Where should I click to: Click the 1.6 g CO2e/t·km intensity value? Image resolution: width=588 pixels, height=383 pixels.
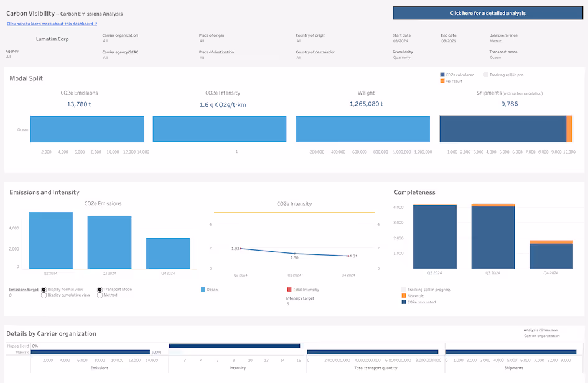coord(223,105)
